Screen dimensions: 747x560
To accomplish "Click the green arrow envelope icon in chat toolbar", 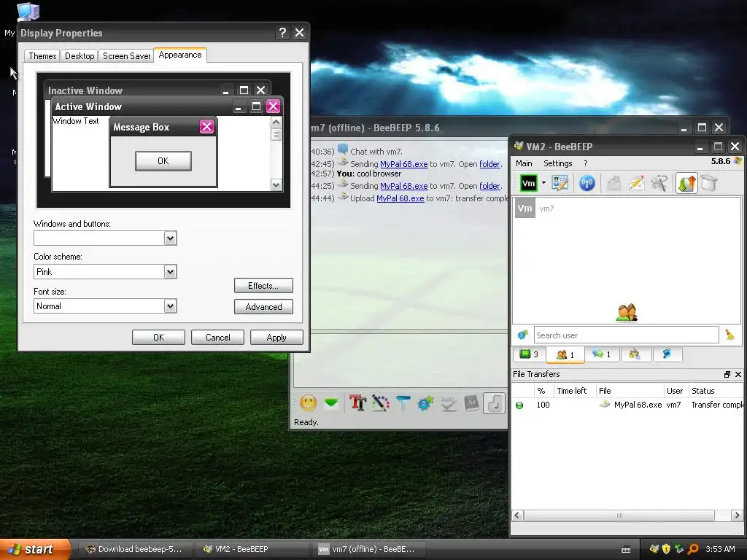I will point(331,403).
